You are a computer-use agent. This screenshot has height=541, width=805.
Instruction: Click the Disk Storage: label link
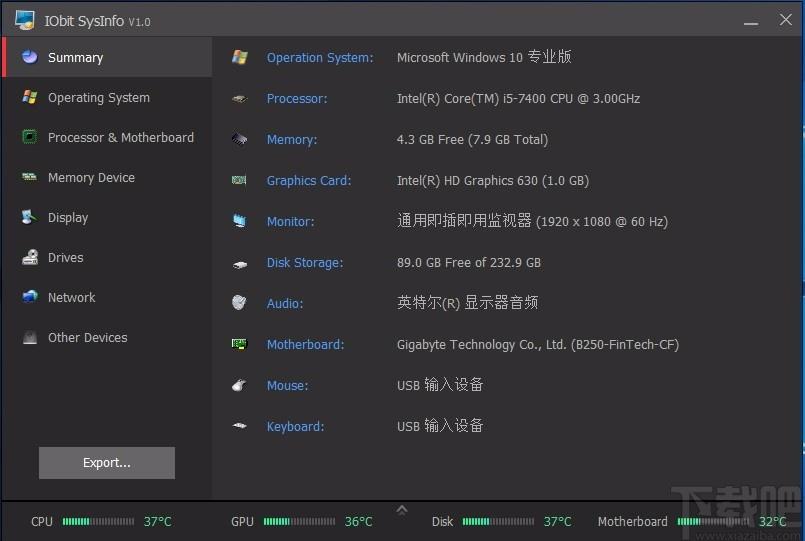(304, 263)
